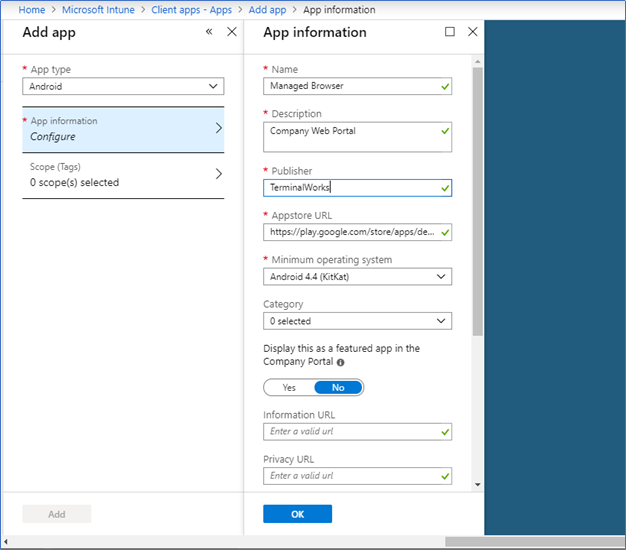Click 'Minimum operating system' label
This screenshot has height=550, width=626.
pyautogui.click(x=332, y=260)
